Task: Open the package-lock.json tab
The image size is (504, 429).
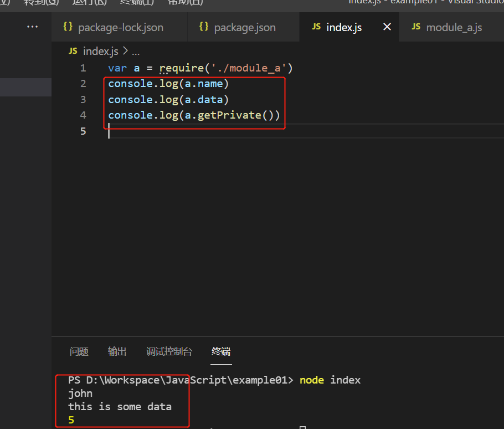Action: pos(120,27)
